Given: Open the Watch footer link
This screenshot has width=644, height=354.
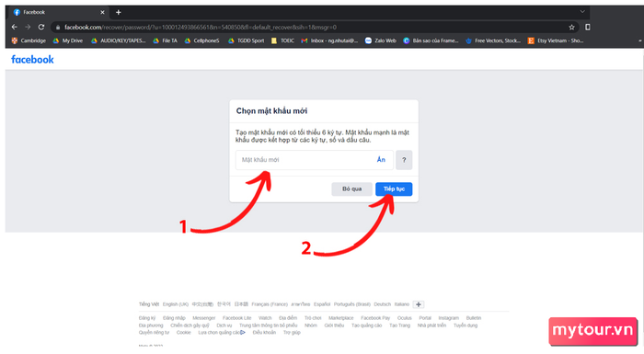Looking at the screenshot, I should 265,318.
